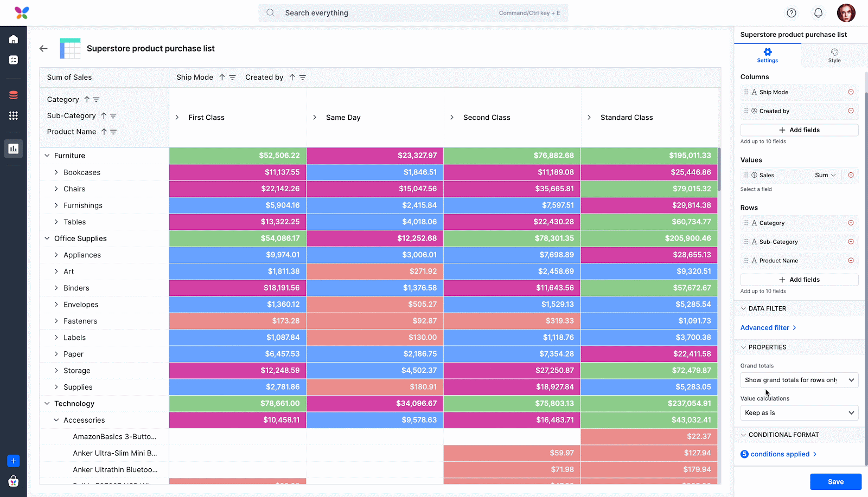Sort ascending by Ship Mode arrow

(x=222, y=78)
